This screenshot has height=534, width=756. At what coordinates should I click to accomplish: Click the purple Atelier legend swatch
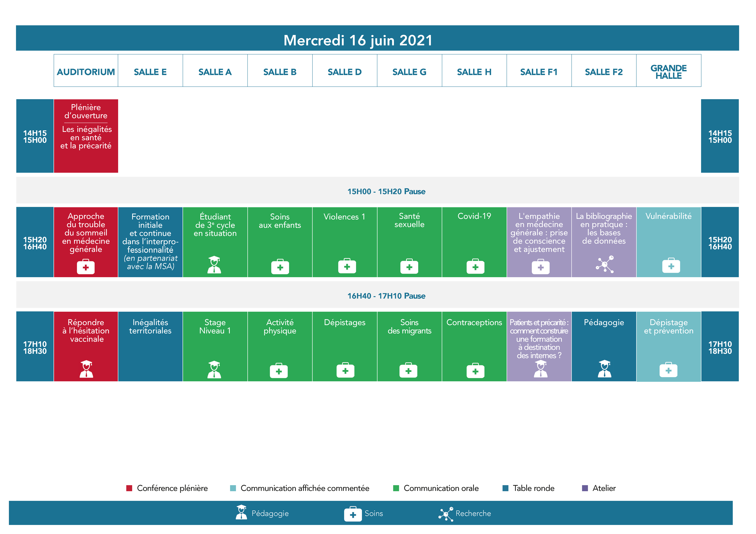585,488
